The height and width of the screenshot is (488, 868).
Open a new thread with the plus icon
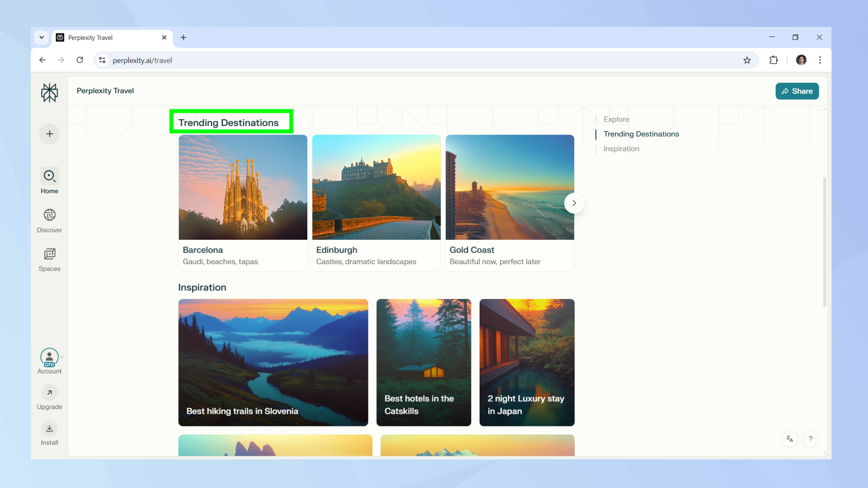point(49,134)
